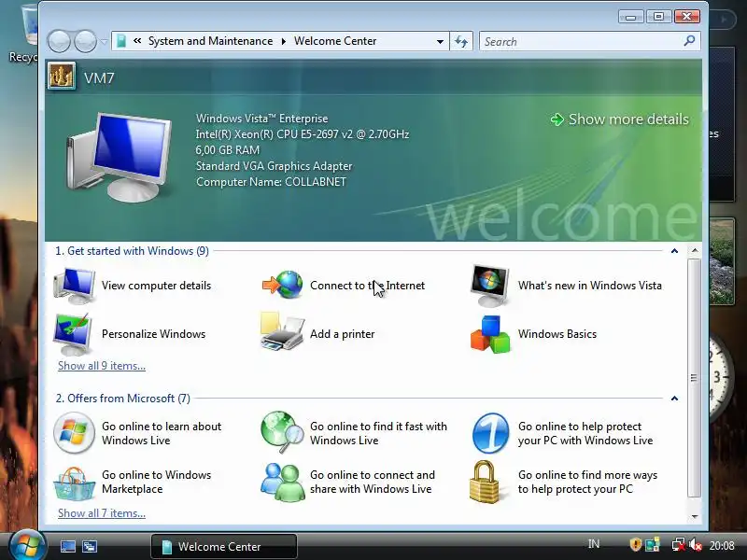Click the Back navigation button
This screenshot has width=747, height=560.
pyautogui.click(x=59, y=41)
